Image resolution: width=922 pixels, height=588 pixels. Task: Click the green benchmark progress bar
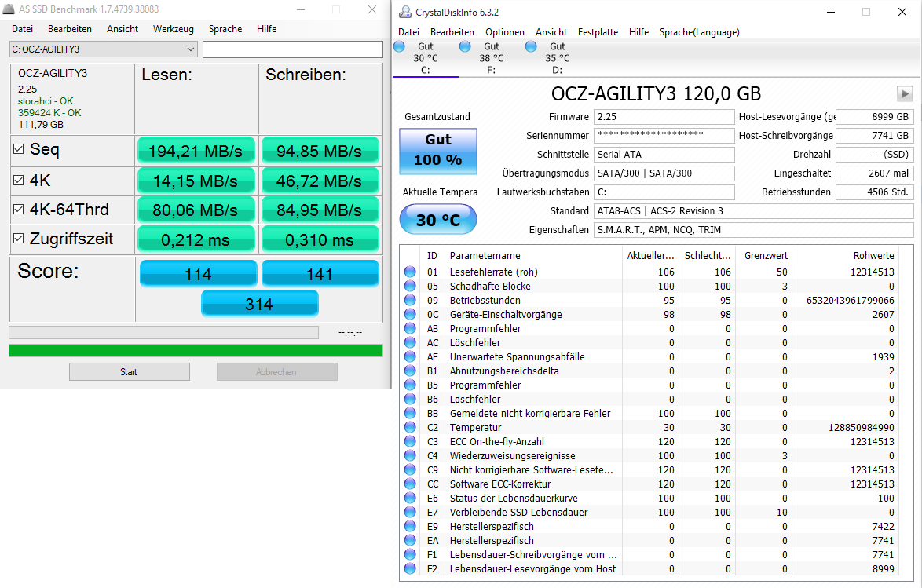coord(196,350)
